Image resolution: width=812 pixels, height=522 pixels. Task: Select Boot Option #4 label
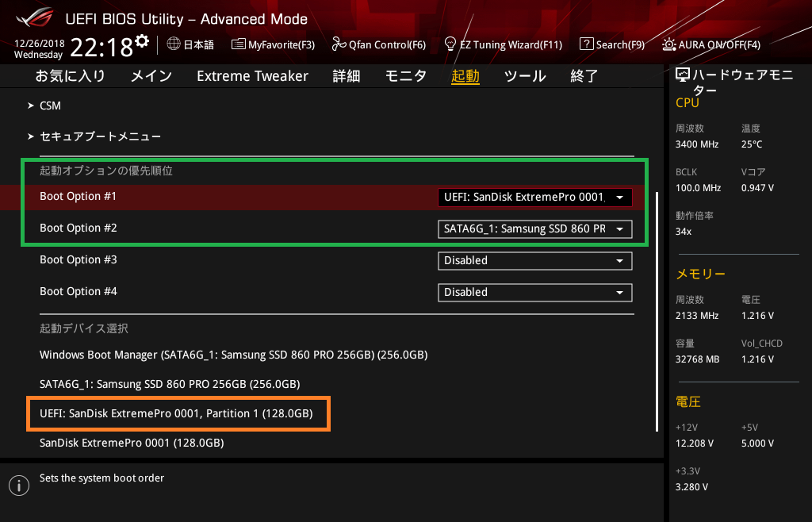point(79,291)
